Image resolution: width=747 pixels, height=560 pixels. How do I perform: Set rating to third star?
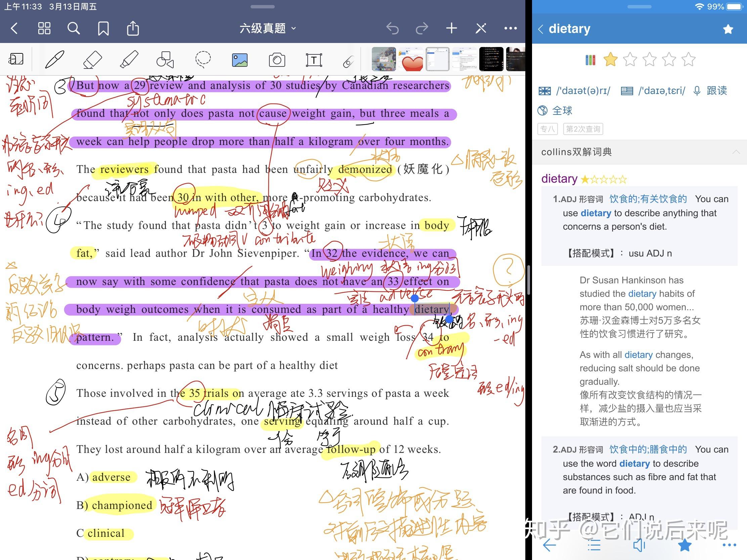click(x=649, y=60)
